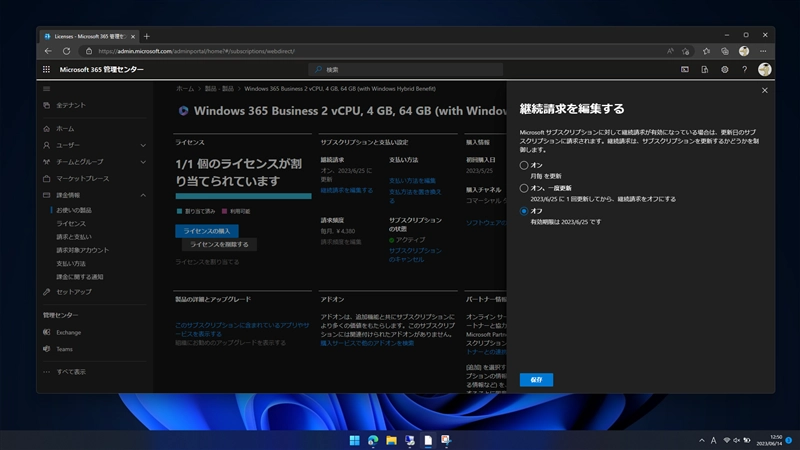
Task: Open the help question mark icon
Action: (744, 69)
